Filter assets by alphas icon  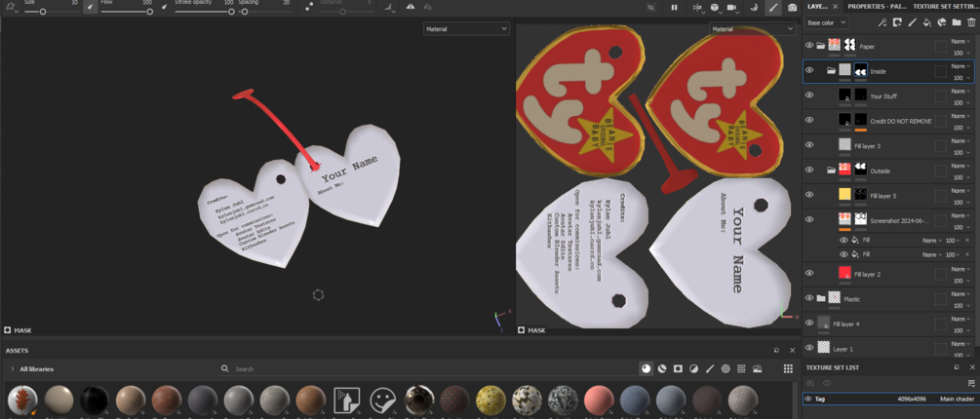click(x=725, y=369)
